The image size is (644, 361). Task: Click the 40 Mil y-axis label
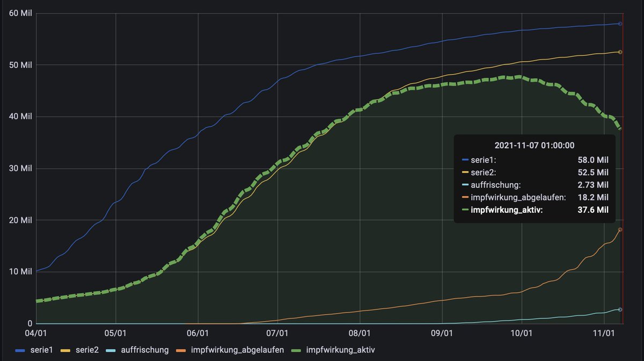click(x=21, y=117)
